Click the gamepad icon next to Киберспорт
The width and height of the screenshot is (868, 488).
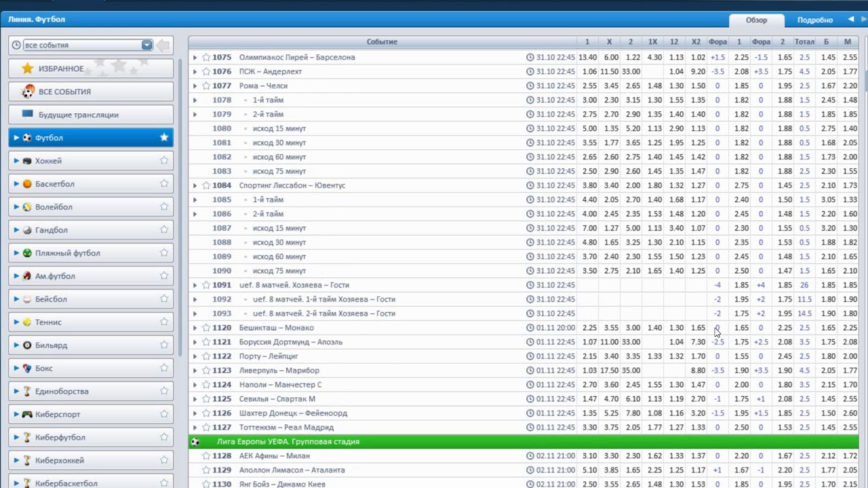(x=27, y=414)
